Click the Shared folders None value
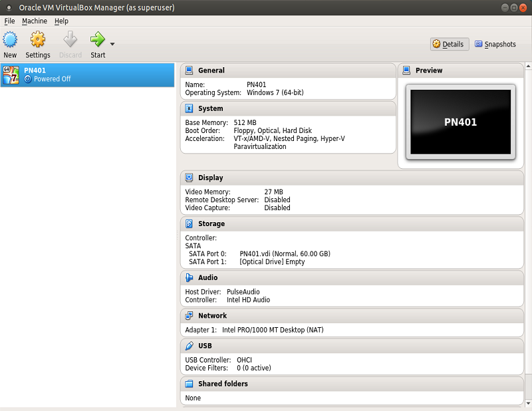The height and width of the screenshot is (411, 532). point(193,398)
